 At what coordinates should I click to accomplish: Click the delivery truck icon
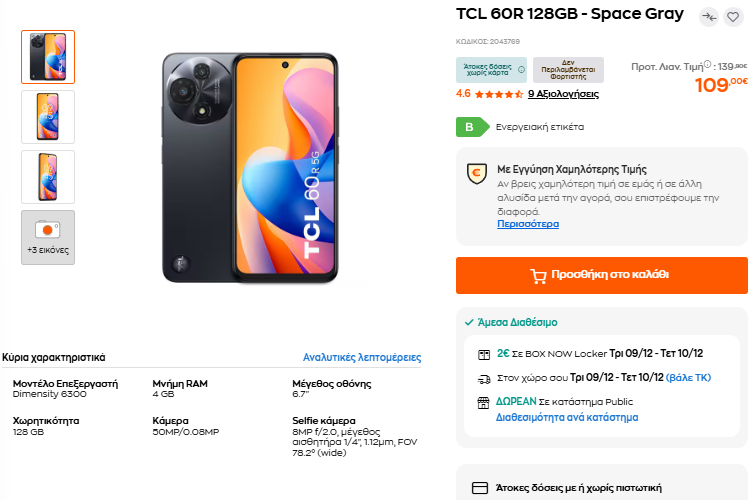click(484, 378)
